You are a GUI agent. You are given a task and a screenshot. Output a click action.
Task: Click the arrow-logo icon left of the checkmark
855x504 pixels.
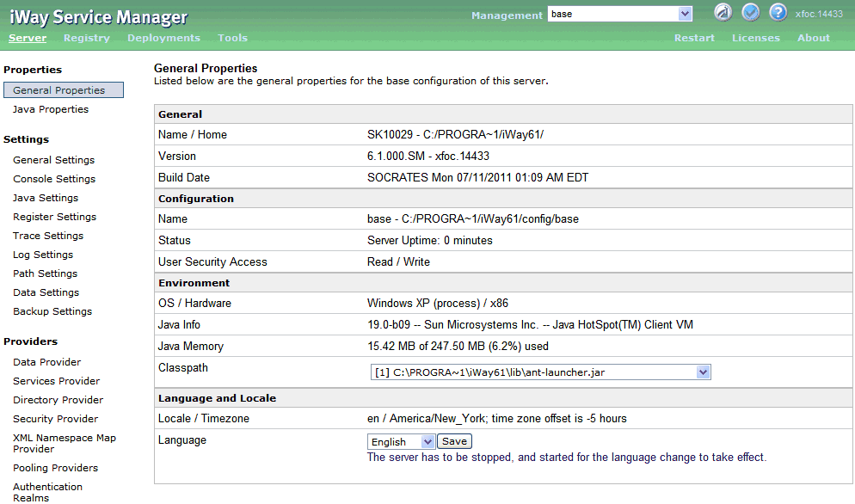723,12
